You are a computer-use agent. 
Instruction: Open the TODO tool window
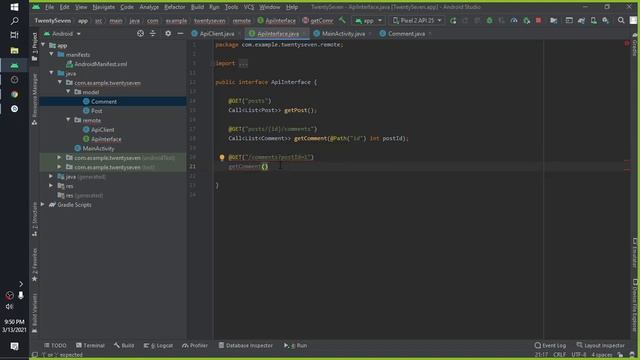(x=55, y=345)
